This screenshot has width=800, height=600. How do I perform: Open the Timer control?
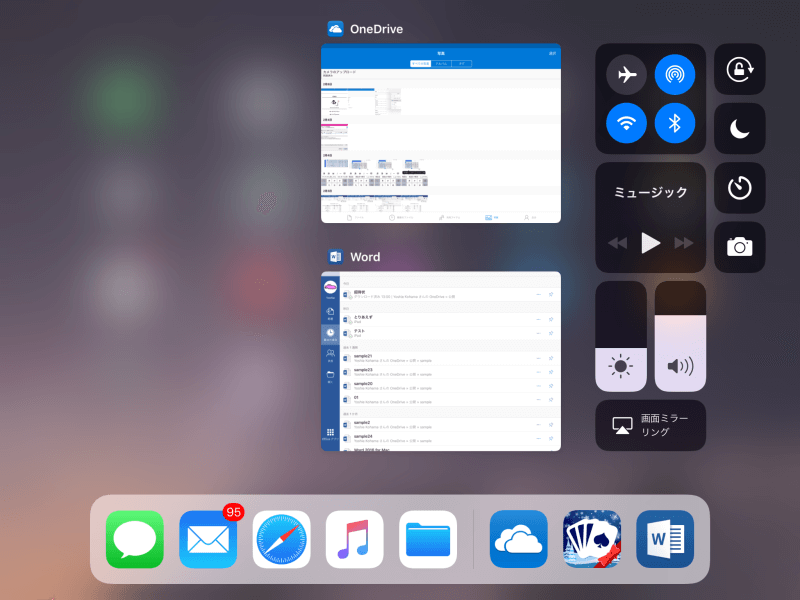tap(739, 188)
